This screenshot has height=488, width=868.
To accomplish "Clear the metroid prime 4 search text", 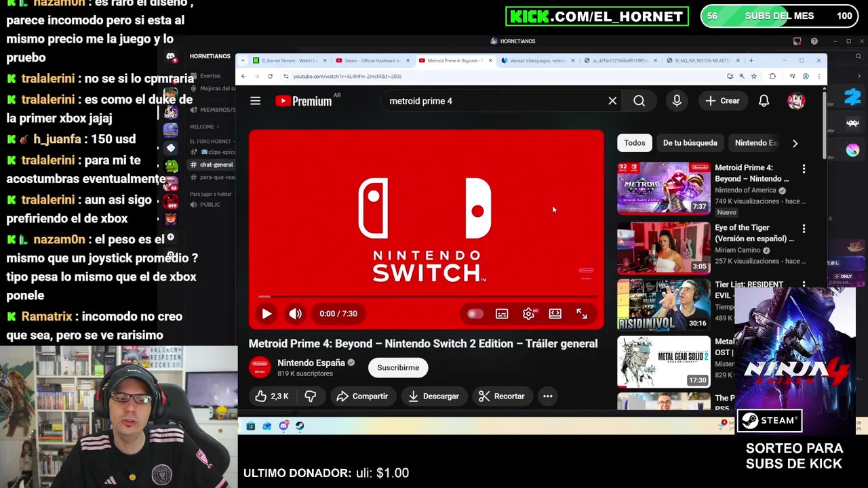I will [612, 101].
